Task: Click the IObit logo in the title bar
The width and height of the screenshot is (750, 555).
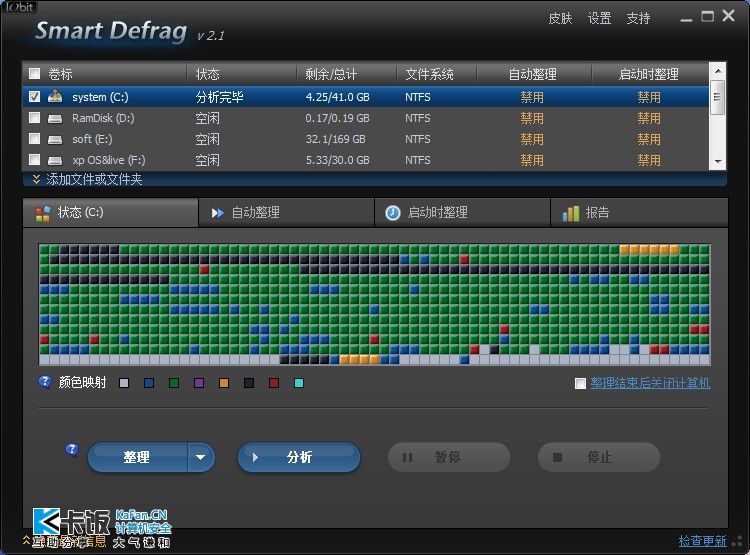Action: (19, 7)
